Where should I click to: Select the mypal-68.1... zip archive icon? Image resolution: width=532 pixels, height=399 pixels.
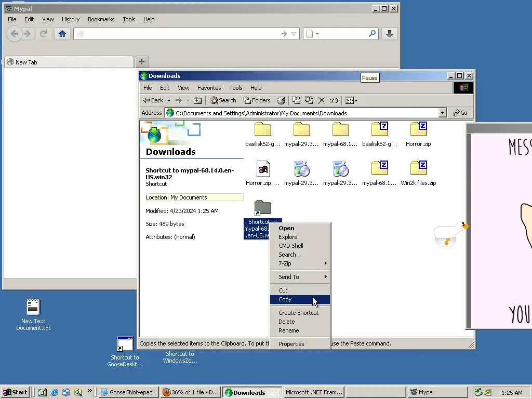click(x=379, y=168)
